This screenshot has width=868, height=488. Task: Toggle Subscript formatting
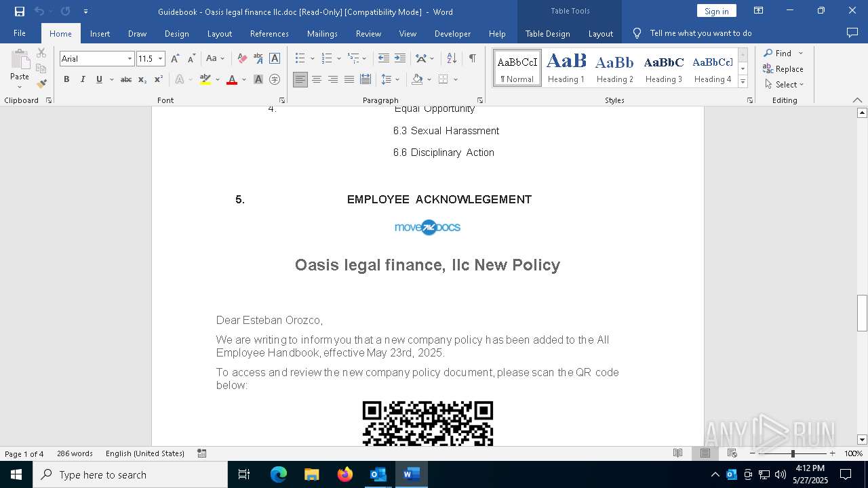click(x=142, y=79)
